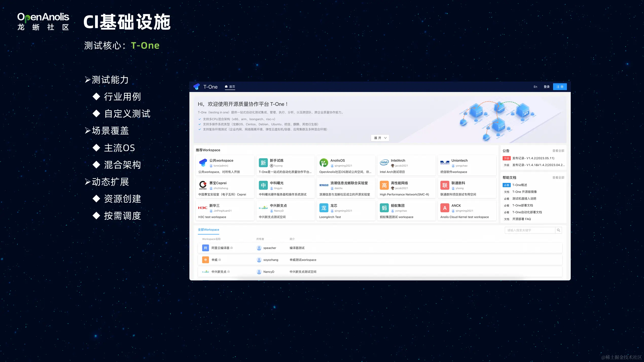The width and height of the screenshot is (644, 362).
Task: Click the 注册 button
Action: pos(560,87)
